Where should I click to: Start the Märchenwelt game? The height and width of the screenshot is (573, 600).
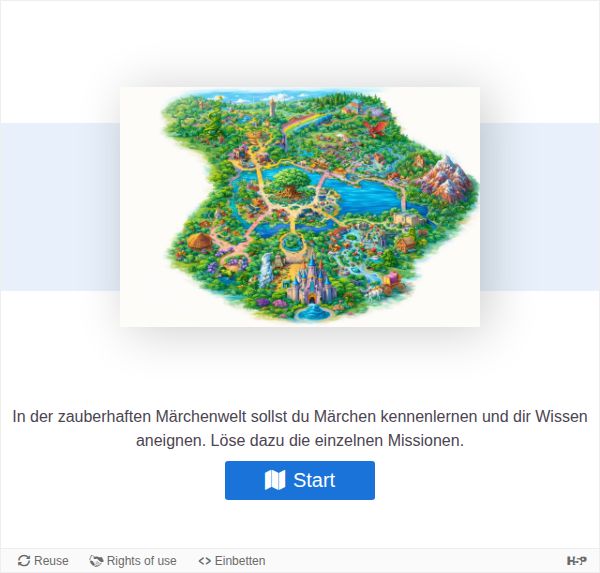coord(300,480)
